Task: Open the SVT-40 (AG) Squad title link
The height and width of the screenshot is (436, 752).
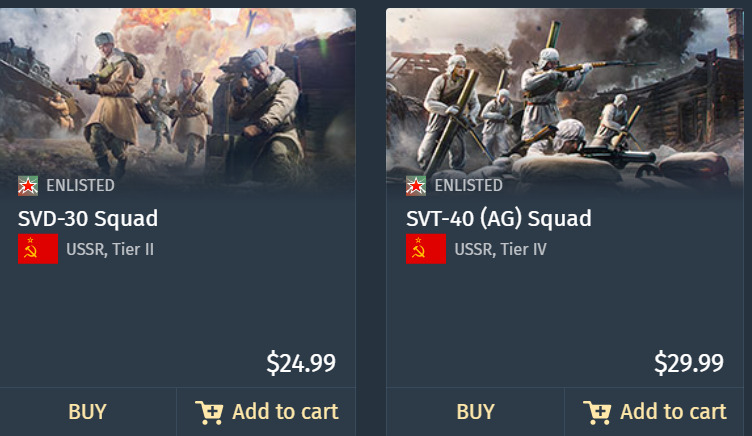Action: [x=499, y=219]
